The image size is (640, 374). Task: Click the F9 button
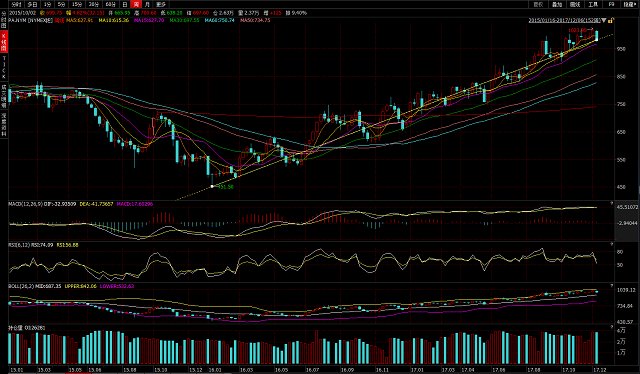click(x=611, y=4)
